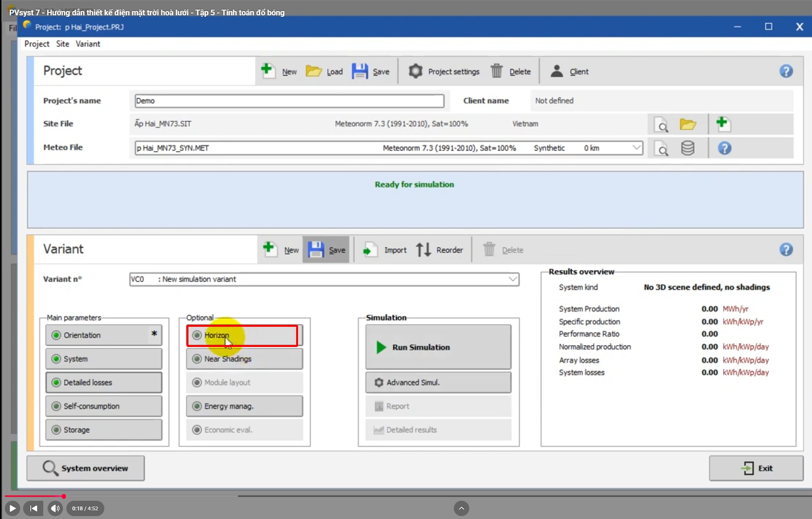Save the variant using the floppy icon

pos(315,249)
